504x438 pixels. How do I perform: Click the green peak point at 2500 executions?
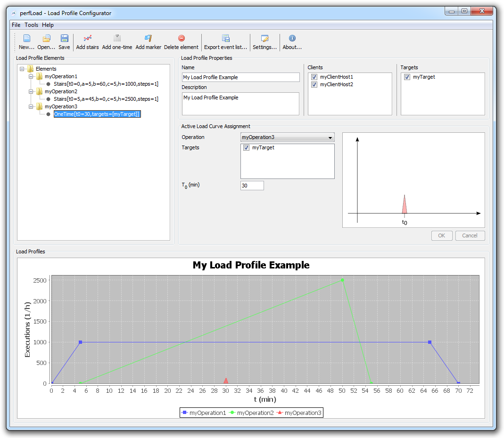tap(342, 280)
